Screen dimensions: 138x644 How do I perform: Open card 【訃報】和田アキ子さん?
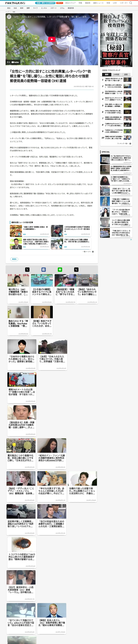pos(42,320)
